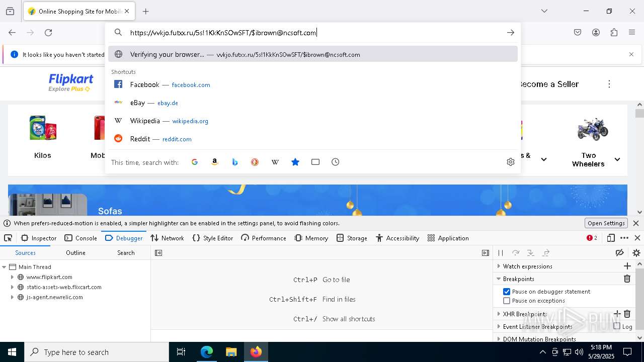The image size is (644, 362).
Task: Switch to the Performance tab
Action: [264, 238]
